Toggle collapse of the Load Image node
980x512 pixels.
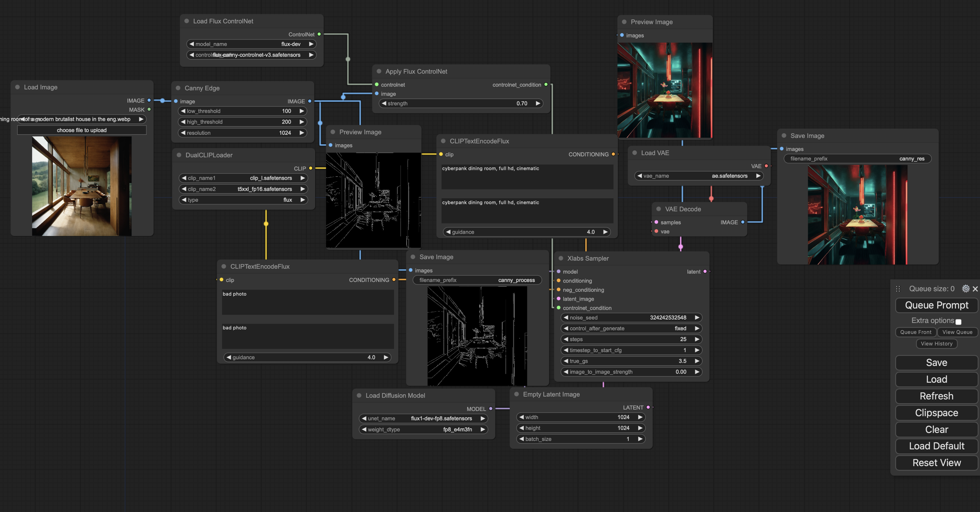tap(17, 87)
